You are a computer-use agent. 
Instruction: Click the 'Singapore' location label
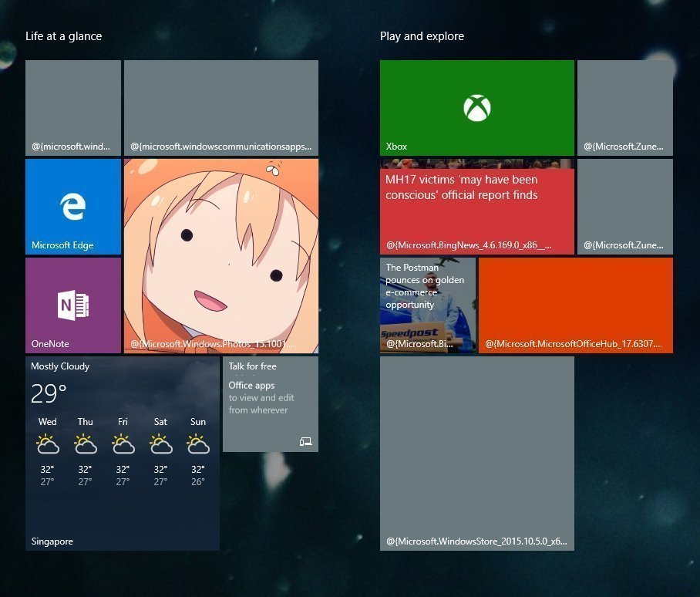52,541
